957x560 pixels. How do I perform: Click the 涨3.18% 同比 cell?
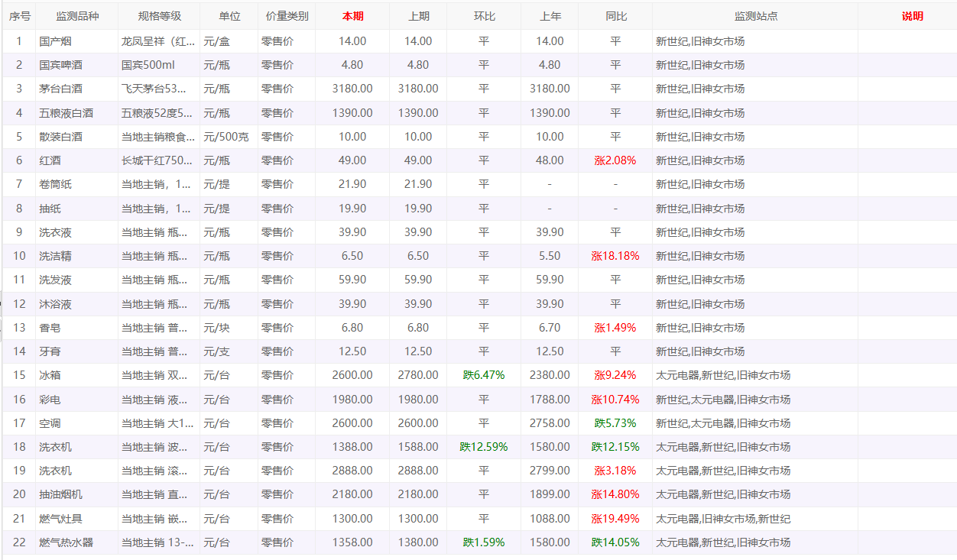coord(615,471)
